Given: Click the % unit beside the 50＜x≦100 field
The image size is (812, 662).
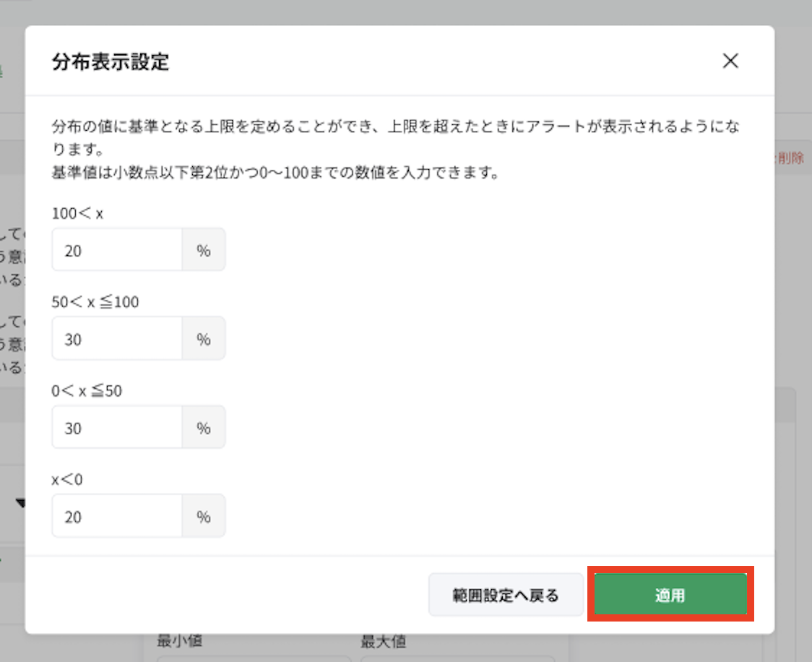Looking at the screenshot, I should point(203,338).
